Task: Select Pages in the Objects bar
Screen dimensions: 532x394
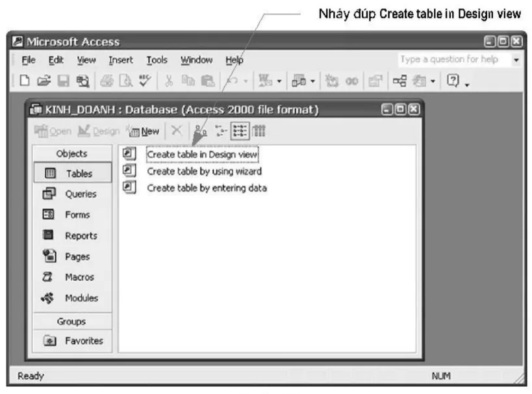Action: [72, 256]
